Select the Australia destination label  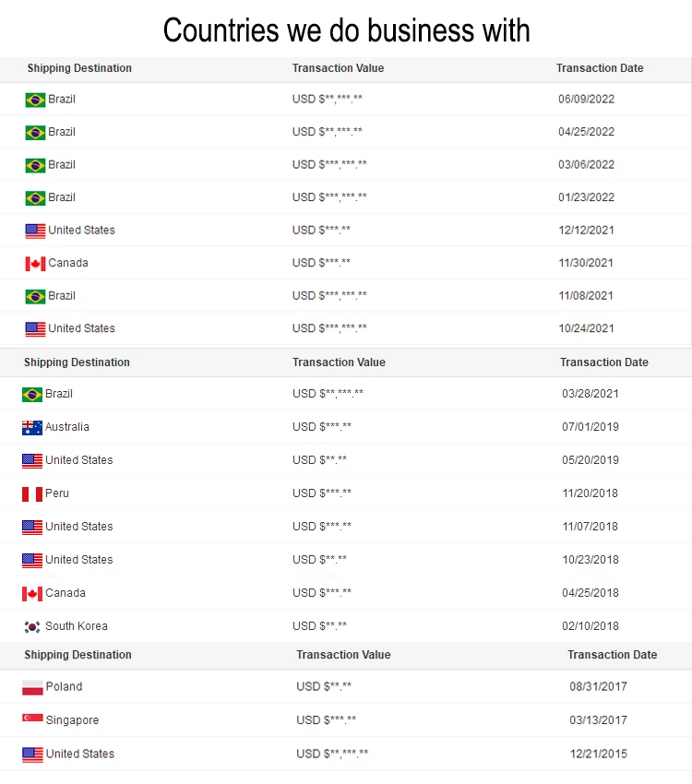click(x=67, y=427)
